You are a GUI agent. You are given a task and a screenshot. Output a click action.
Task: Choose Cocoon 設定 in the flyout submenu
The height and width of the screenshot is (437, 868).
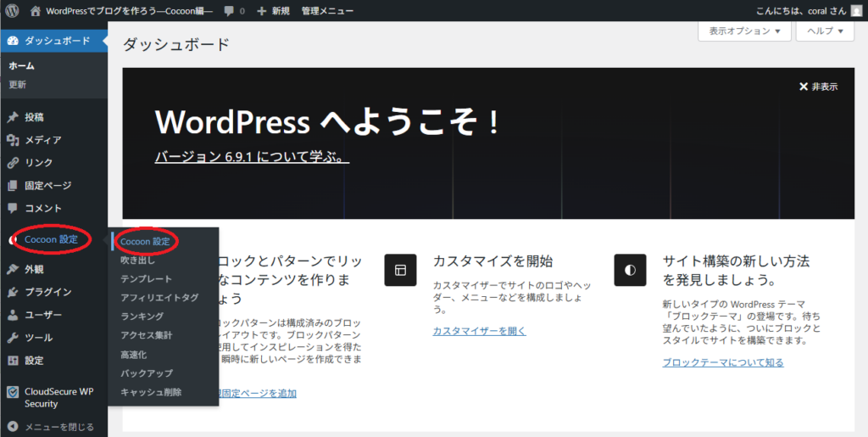[145, 242]
